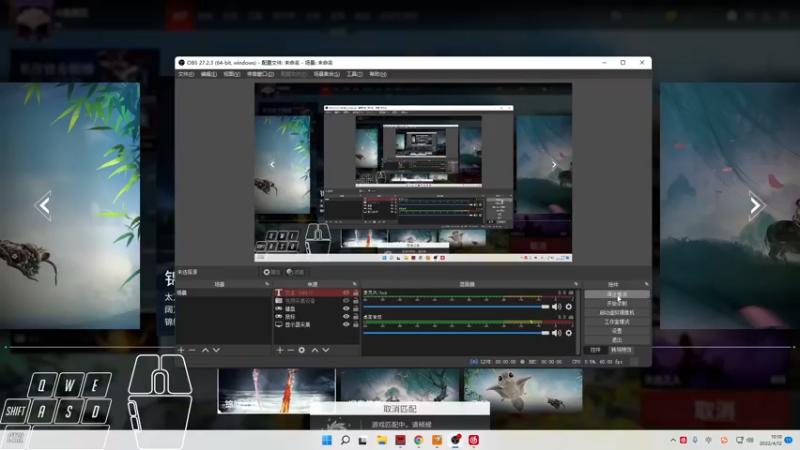Toggle lock icon of the 鼠标 source
800x450 pixels.
[x=355, y=317]
